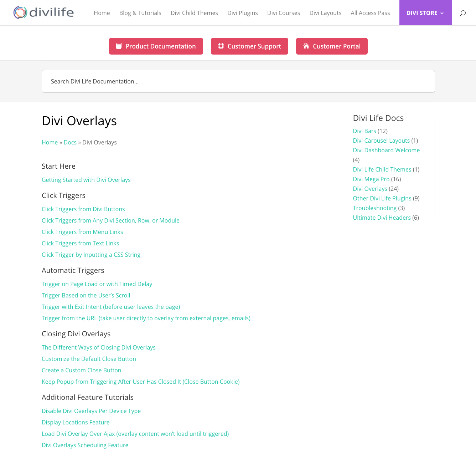The height and width of the screenshot is (464, 476).
Task: Open Divi Overlays Scheduling Feature link
Action: [x=85, y=445]
